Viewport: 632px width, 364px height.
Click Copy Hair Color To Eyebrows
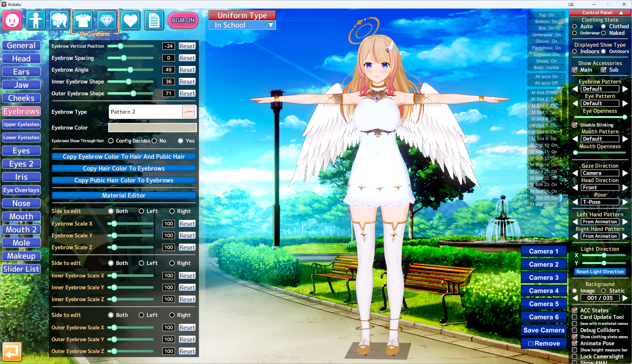point(124,168)
